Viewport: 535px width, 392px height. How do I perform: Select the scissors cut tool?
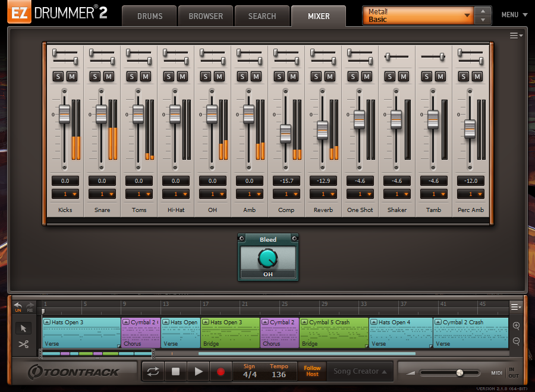[23, 344]
